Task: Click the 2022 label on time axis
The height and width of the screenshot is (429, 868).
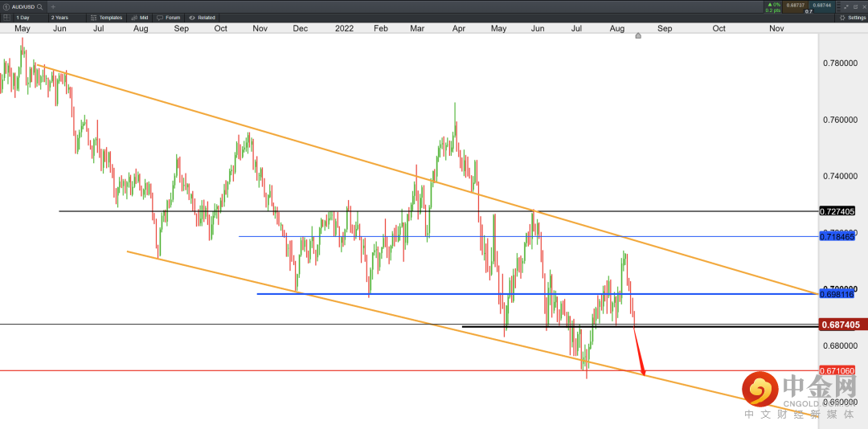Action: [345, 28]
